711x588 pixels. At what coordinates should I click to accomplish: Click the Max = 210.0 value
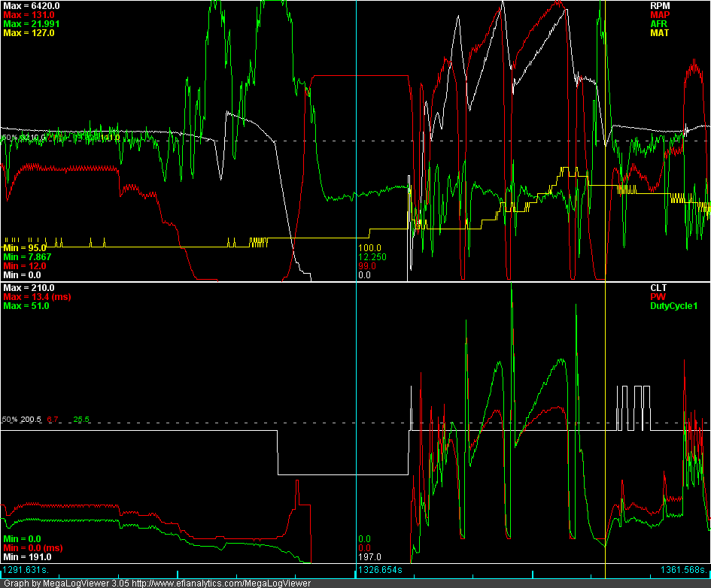tap(29, 288)
